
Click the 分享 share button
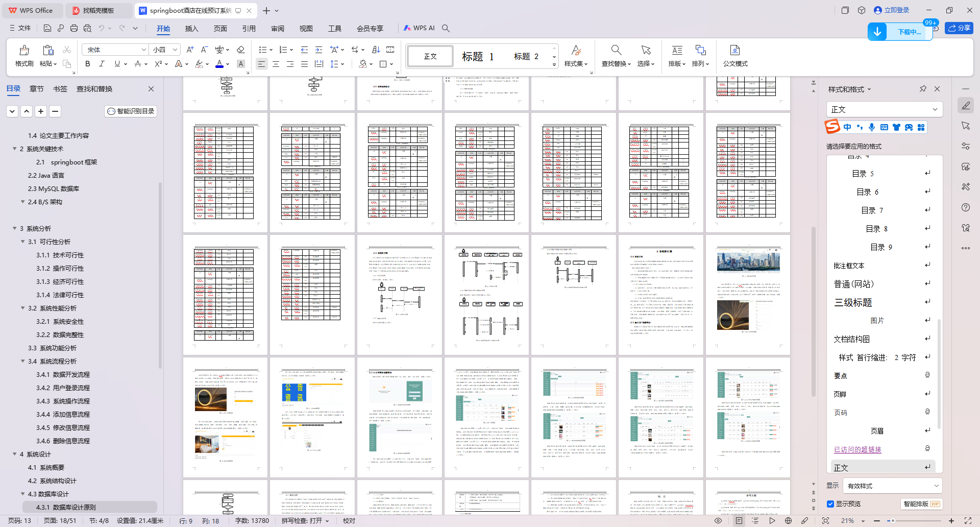click(x=959, y=28)
